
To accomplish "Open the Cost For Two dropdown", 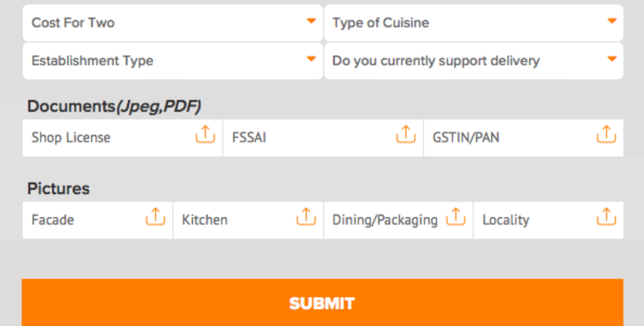I will tap(173, 23).
